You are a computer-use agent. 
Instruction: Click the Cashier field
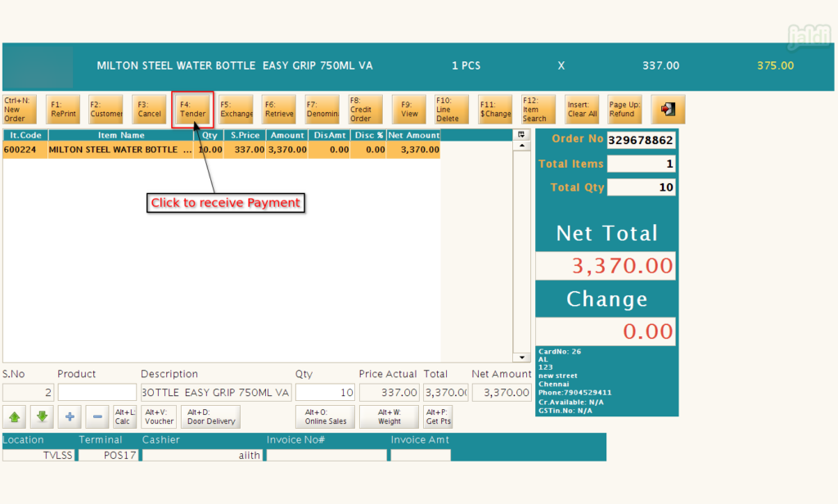(202, 455)
